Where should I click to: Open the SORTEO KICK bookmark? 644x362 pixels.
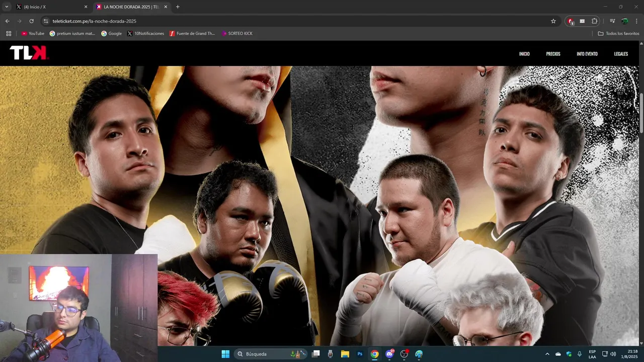[237, 34]
